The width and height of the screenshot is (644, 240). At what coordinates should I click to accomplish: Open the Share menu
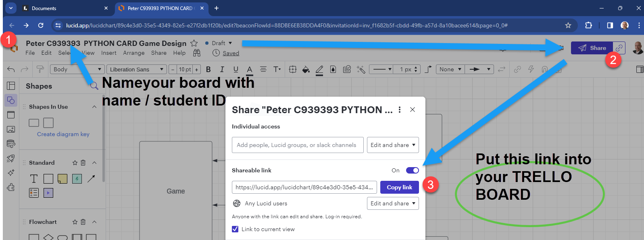pos(159,53)
